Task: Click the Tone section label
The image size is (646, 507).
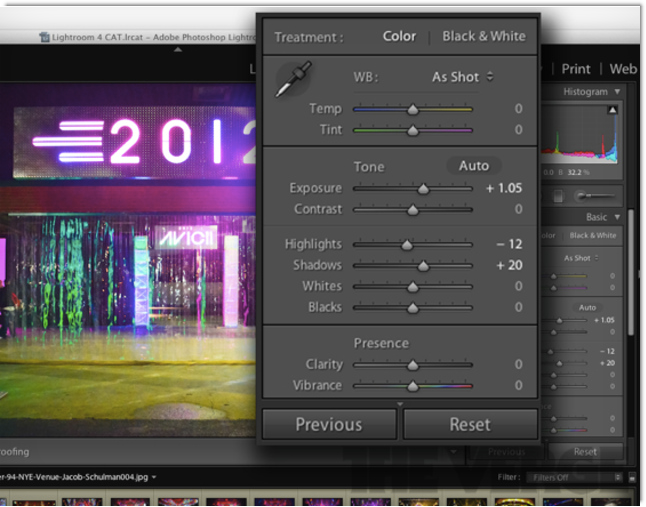Action: point(369,167)
